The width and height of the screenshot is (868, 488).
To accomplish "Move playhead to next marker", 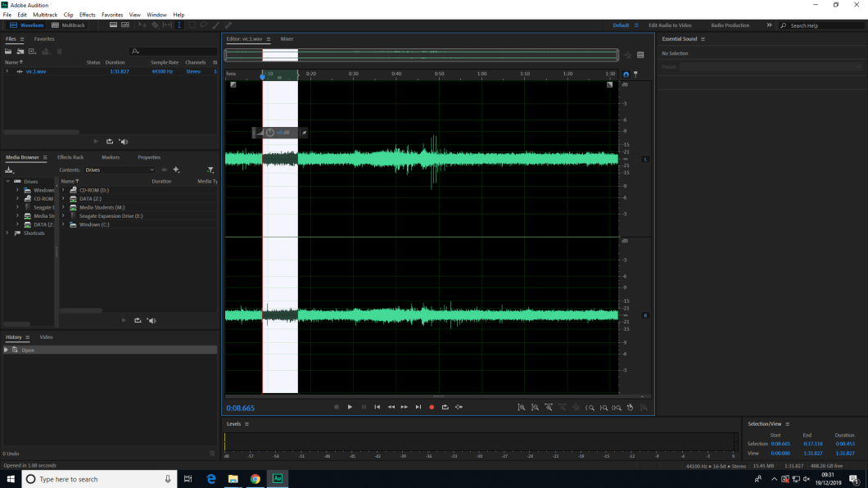I will click(418, 407).
